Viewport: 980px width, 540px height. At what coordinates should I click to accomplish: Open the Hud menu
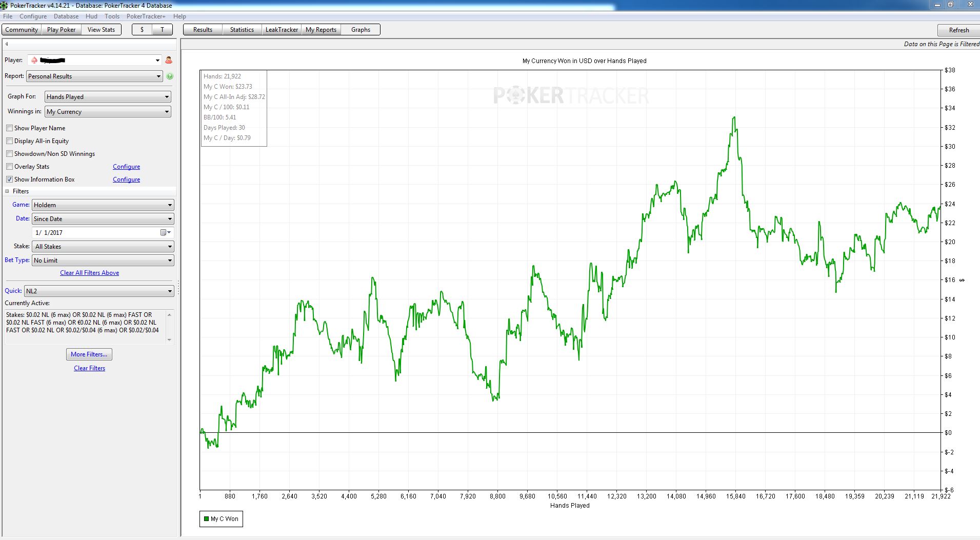[91, 16]
